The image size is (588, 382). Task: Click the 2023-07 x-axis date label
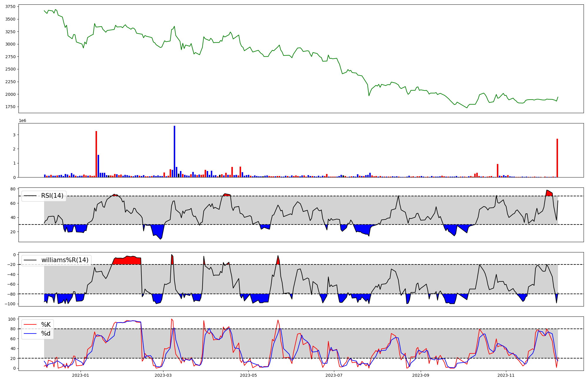334,375
